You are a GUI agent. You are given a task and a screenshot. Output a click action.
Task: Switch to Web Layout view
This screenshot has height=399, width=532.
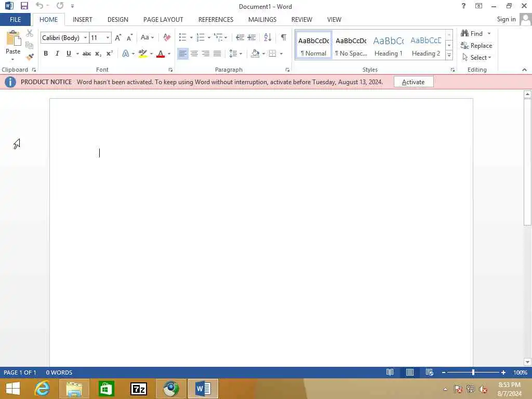click(x=430, y=372)
